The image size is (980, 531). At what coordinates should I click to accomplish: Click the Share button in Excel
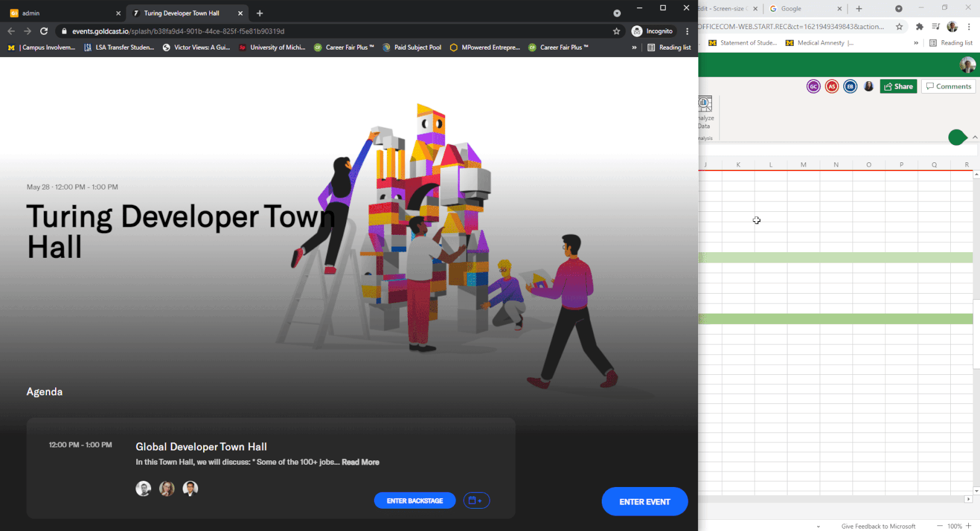pyautogui.click(x=898, y=86)
